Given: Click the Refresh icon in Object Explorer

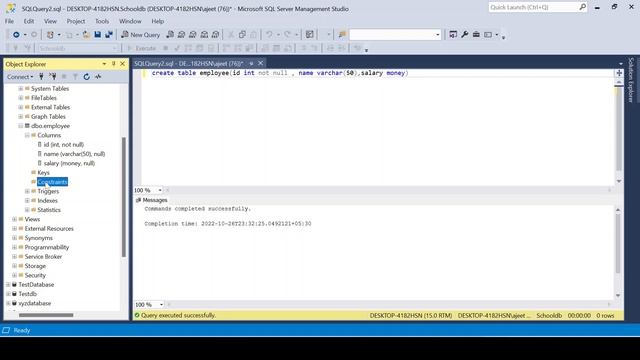Looking at the screenshot, I should click(87, 77).
